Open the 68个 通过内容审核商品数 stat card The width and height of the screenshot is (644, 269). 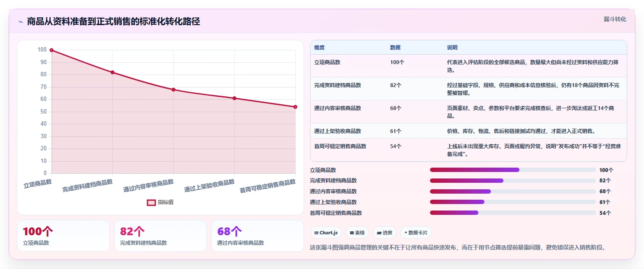coord(257,236)
